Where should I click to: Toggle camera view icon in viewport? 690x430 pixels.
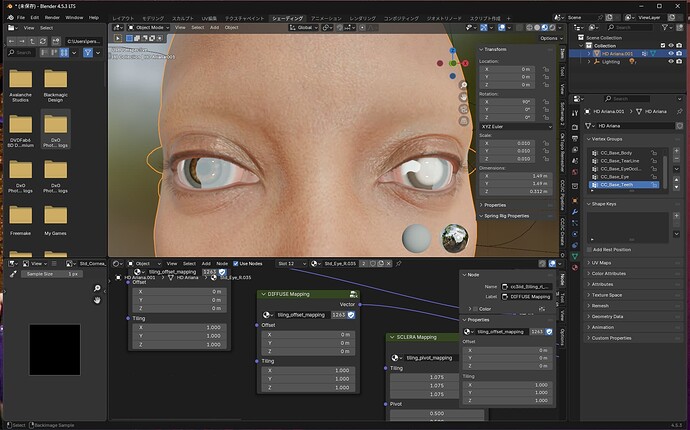coord(463,109)
